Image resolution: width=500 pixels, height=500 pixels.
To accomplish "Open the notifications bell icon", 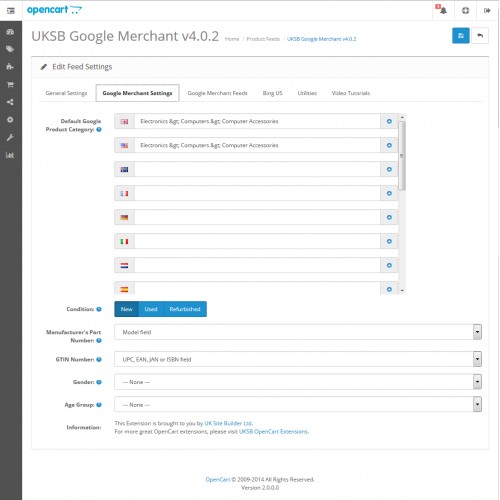I will pyautogui.click(x=442, y=10).
